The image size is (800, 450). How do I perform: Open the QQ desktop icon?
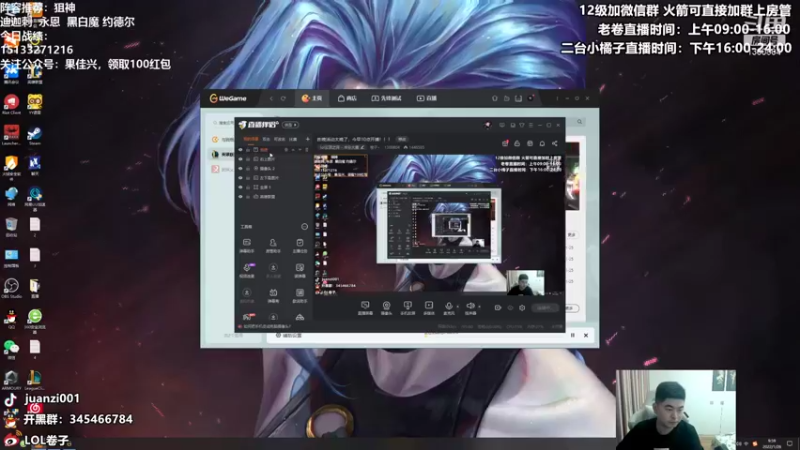point(11,319)
